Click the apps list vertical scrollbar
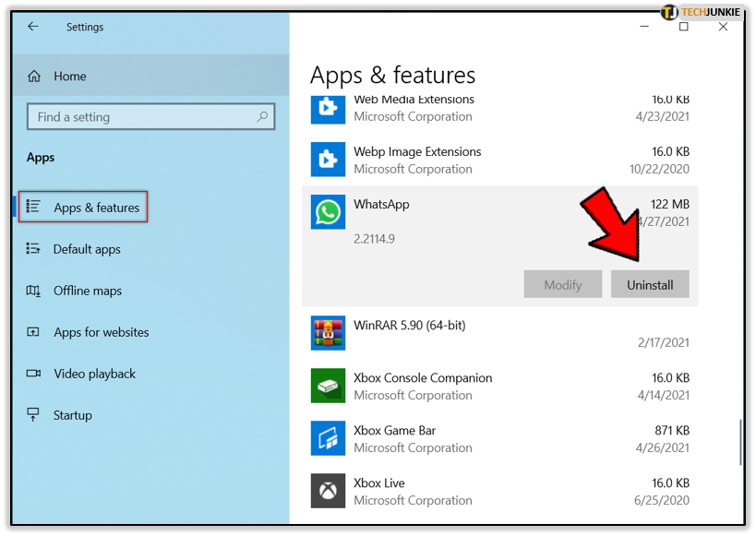The height and width of the screenshot is (536, 756). (x=740, y=442)
